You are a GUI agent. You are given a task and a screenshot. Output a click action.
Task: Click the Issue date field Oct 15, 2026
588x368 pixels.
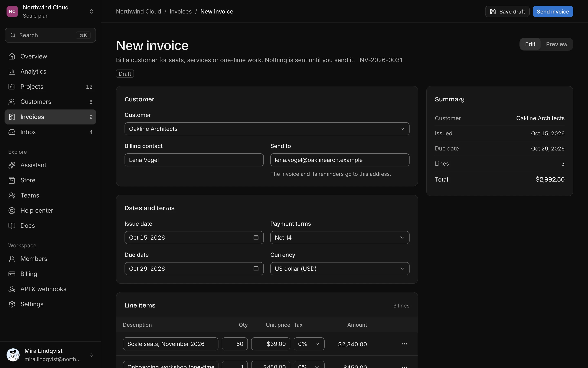tap(194, 238)
